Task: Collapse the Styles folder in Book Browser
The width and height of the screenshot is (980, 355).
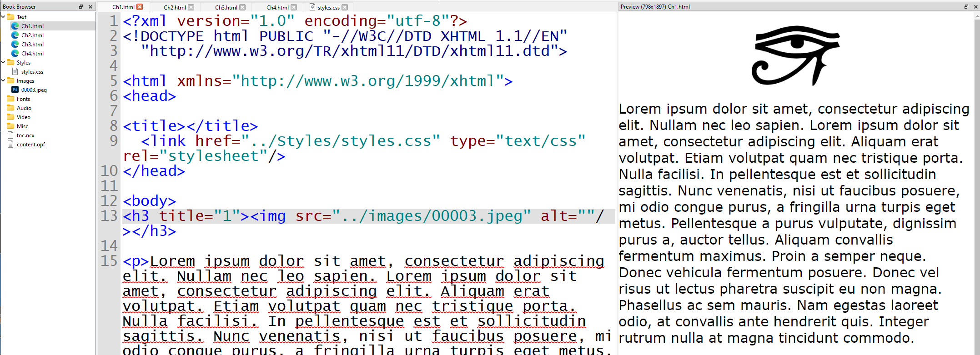Action: pyautogui.click(x=3, y=62)
